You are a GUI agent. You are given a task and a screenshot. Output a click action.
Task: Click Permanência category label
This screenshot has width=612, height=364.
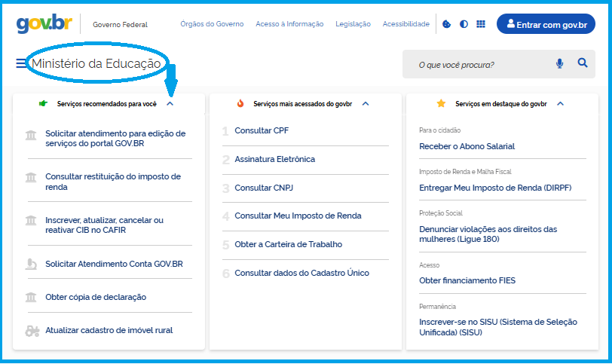[438, 307]
